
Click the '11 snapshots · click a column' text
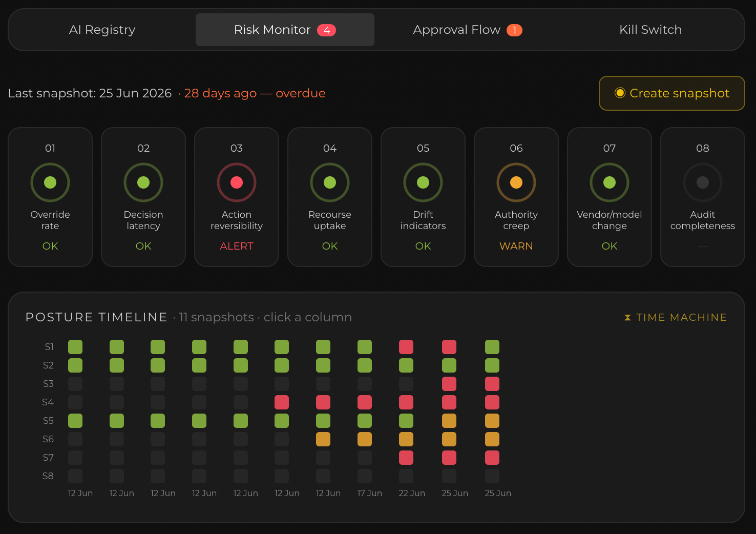[265, 317]
